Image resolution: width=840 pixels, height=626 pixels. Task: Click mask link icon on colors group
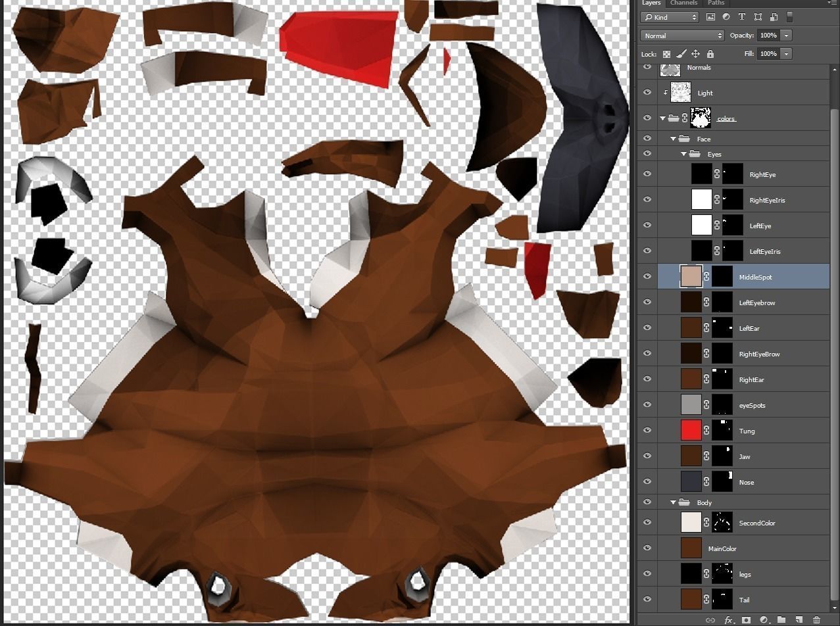pyautogui.click(x=685, y=118)
